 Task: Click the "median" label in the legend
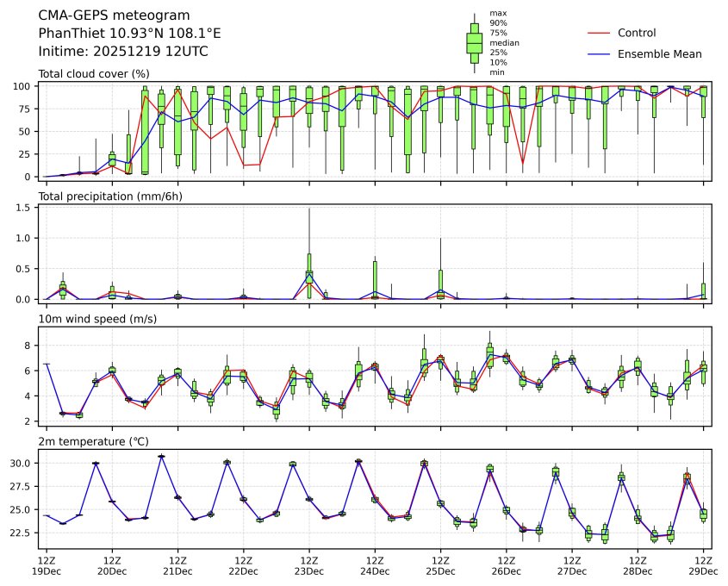(504, 42)
